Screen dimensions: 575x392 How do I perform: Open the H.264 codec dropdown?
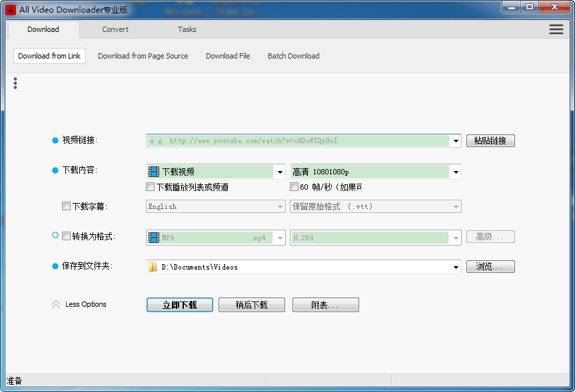pyautogui.click(x=456, y=238)
